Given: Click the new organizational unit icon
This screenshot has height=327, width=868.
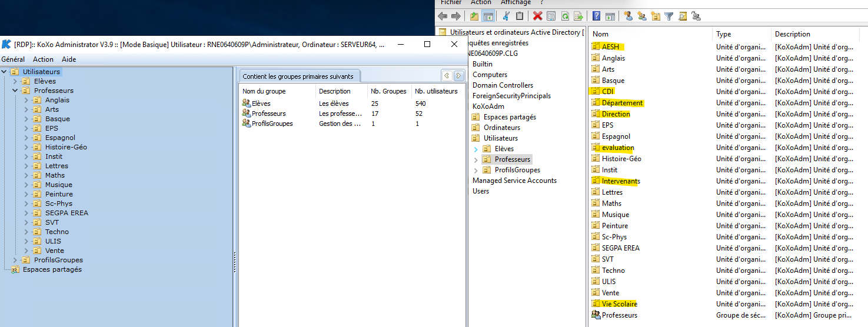Looking at the screenshot, I should [x=656, y=16].
